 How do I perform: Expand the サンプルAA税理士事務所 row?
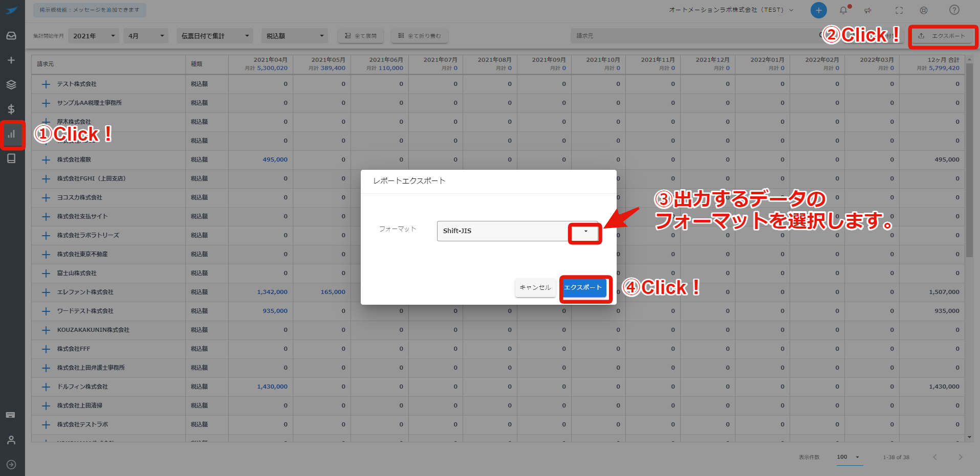point(46,103)
